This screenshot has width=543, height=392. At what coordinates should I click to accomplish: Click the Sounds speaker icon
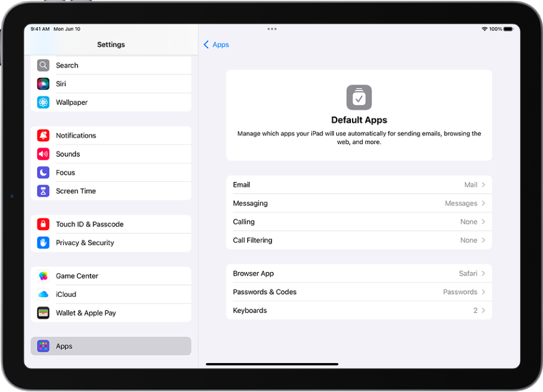point(43,154)
